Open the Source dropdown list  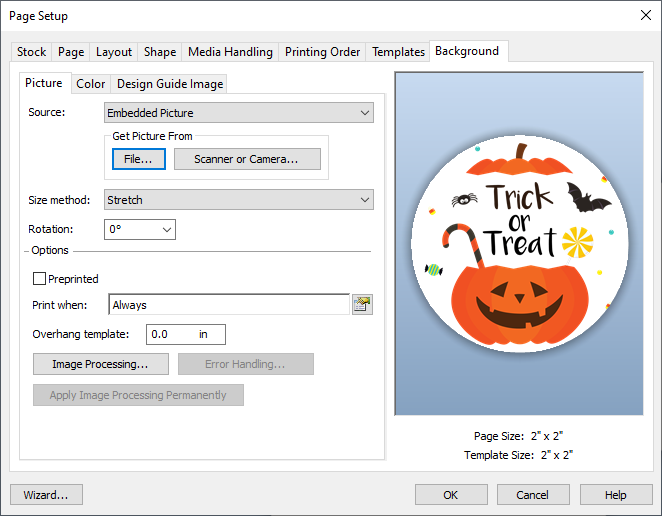pyautogui.click(x=239, y=113)
